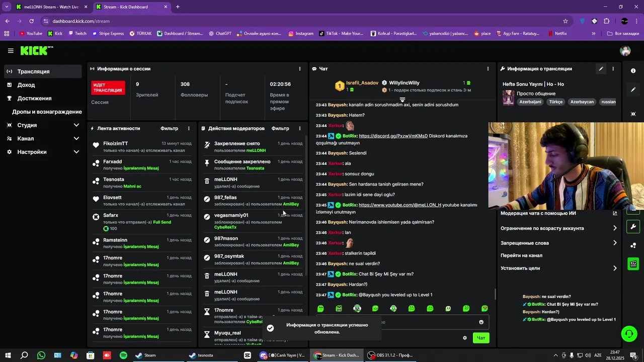This screenshot has height=362, width=644.
Task: Open the emoji picker in chat input
Action: pos(481,322)
